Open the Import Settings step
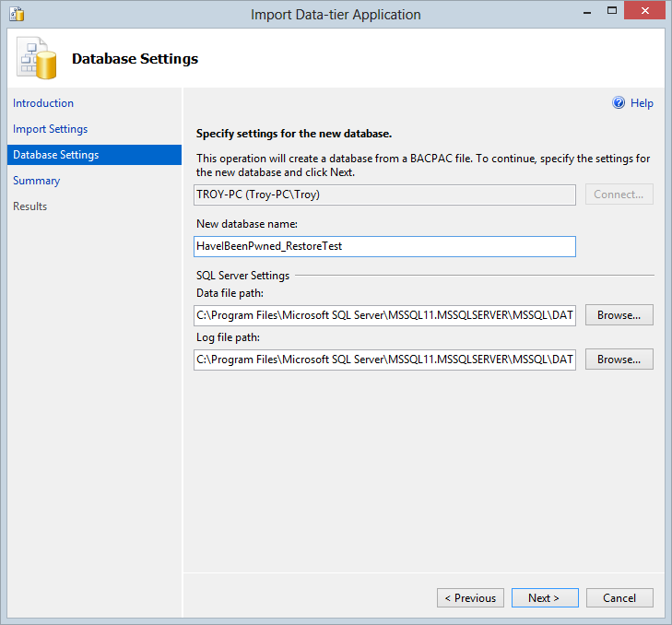 click(x=51, y=129)
